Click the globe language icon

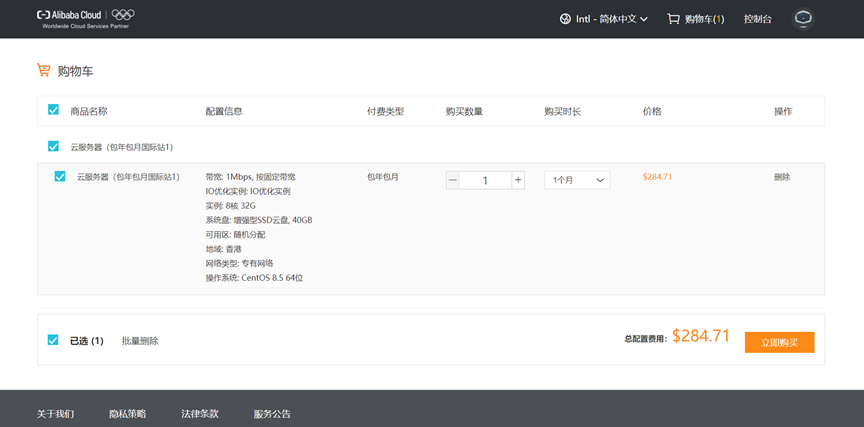coord(565,19)
